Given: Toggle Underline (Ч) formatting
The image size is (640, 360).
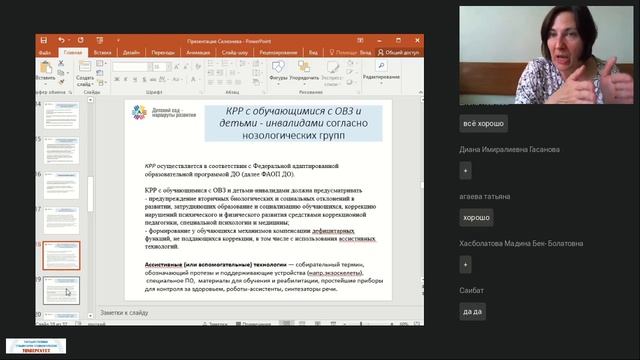Looking at the screenshot, I should tap(135, 79).
